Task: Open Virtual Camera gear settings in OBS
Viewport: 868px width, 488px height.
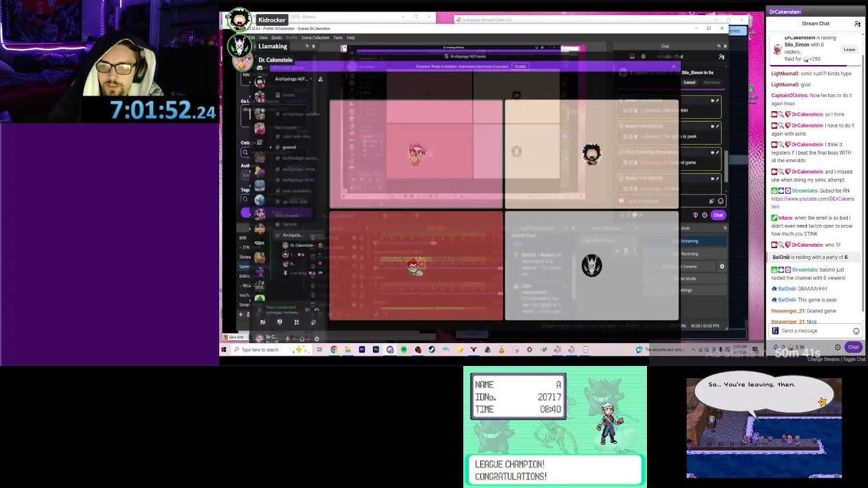Action: [x=722, y=266]
